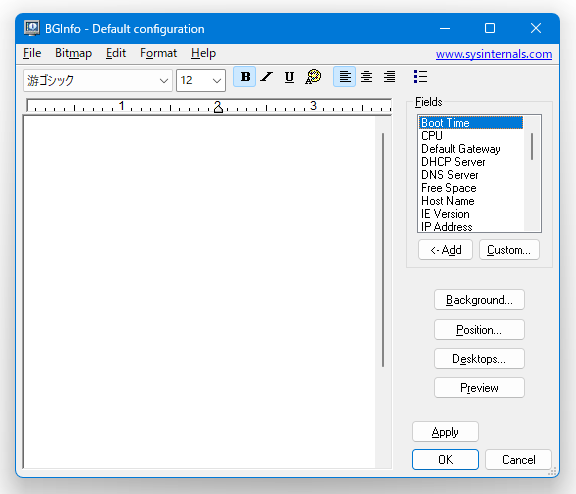Click inside the text editing area

199,292
